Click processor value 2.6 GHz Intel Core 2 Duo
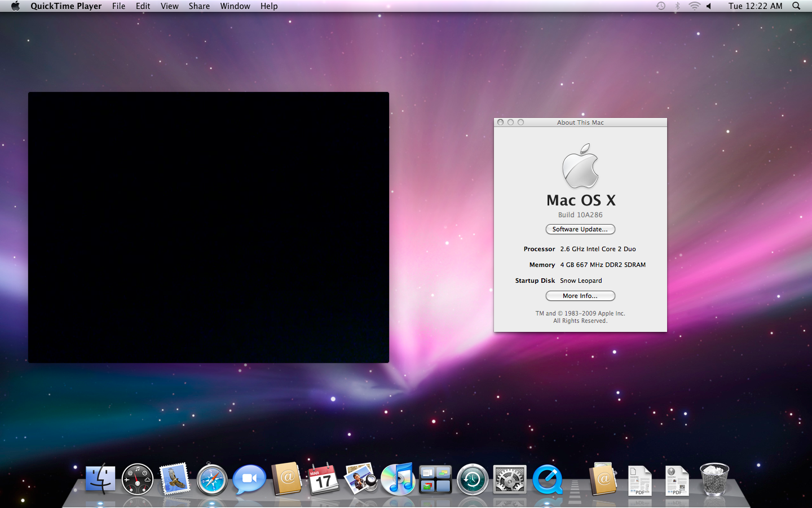812x508 pixels. coord(598,249)
